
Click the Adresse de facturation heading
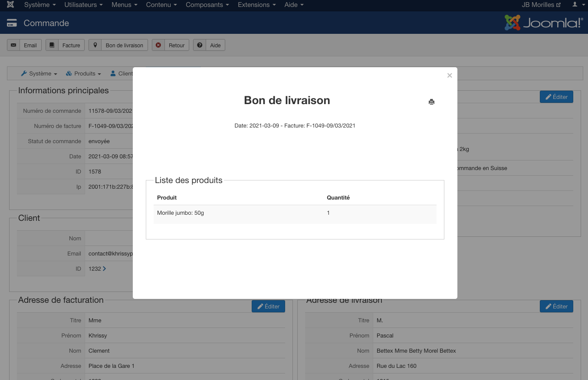[x=61, y=300]
